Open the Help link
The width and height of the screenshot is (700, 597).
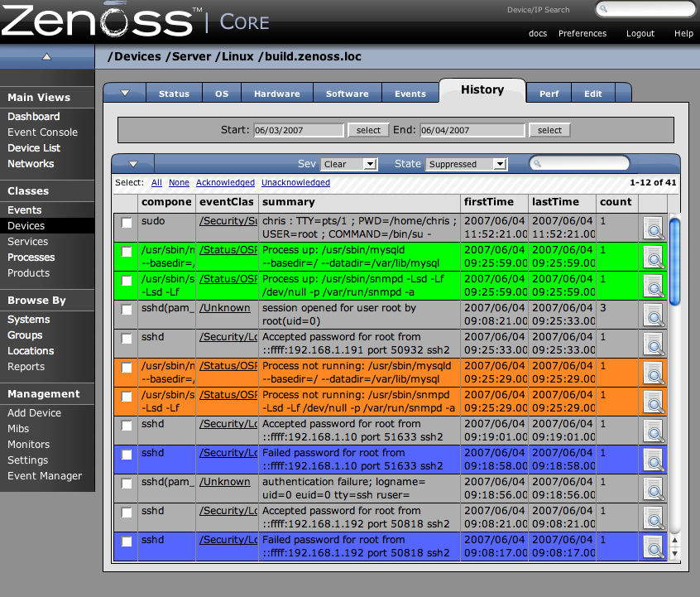684,33
